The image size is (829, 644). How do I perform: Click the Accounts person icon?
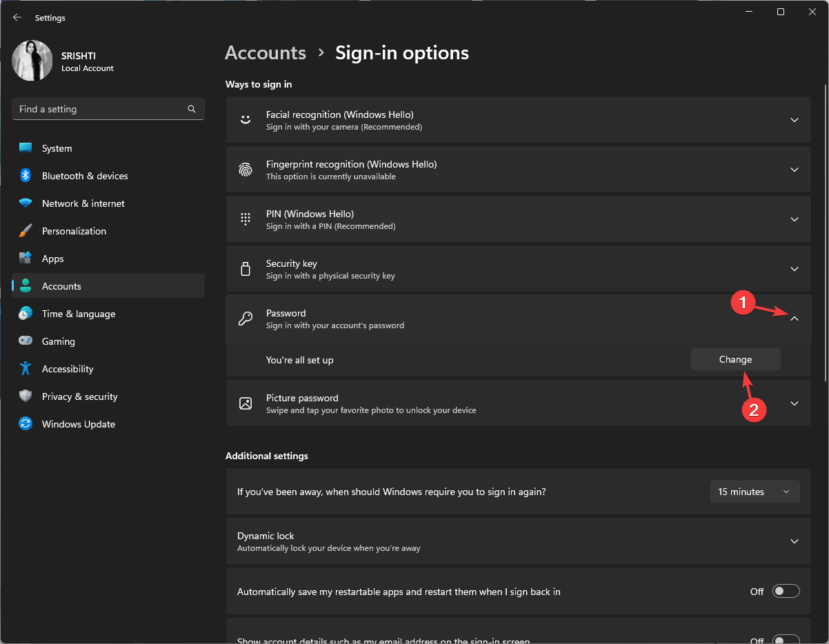coord(26,286)
